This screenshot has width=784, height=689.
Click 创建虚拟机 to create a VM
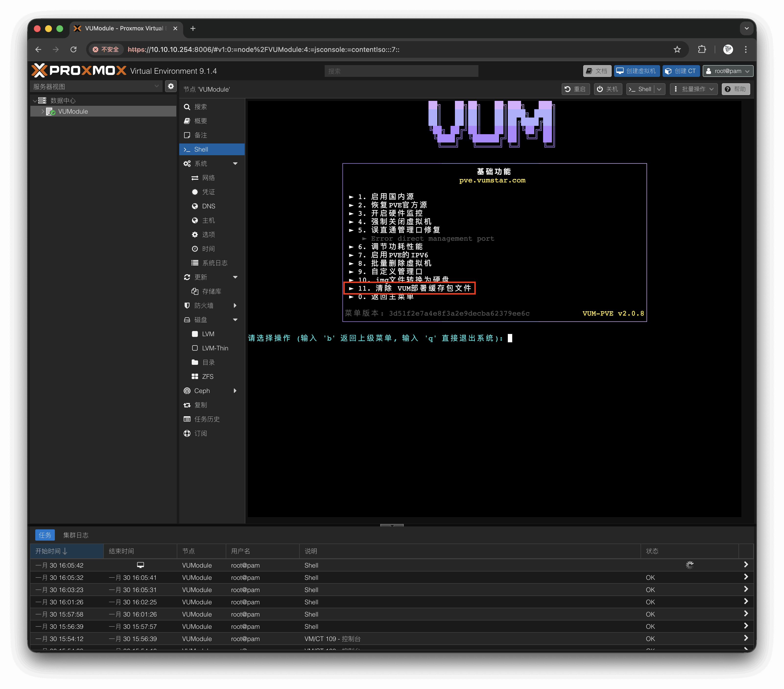click(x=637, y=71)
